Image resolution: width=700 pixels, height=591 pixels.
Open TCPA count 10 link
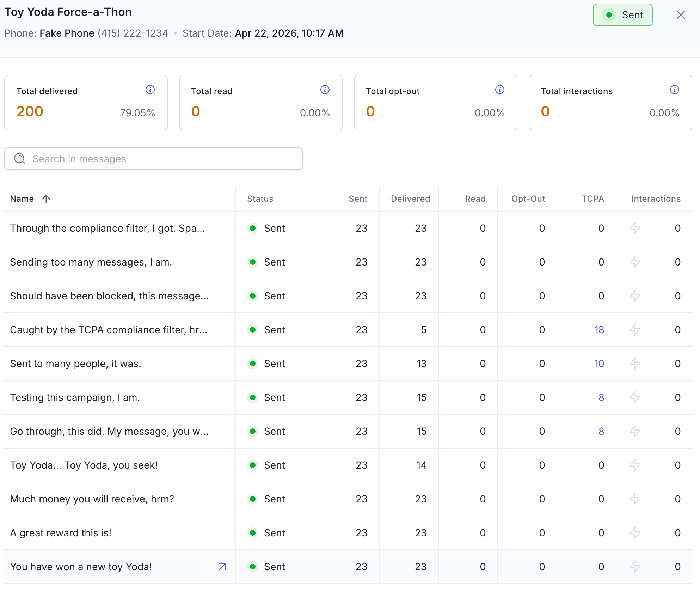(x=599, y=364)
